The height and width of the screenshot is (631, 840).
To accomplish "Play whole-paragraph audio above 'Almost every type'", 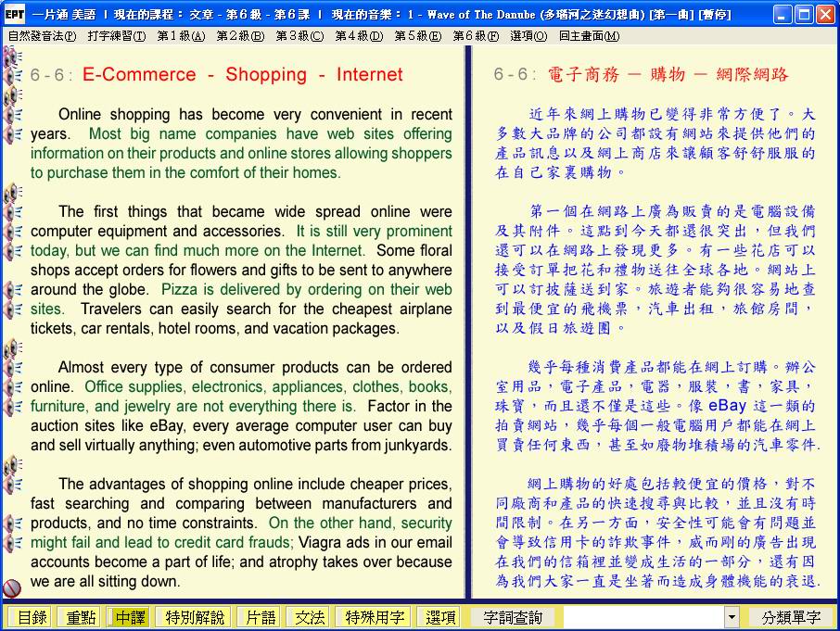I will (11, 347).
